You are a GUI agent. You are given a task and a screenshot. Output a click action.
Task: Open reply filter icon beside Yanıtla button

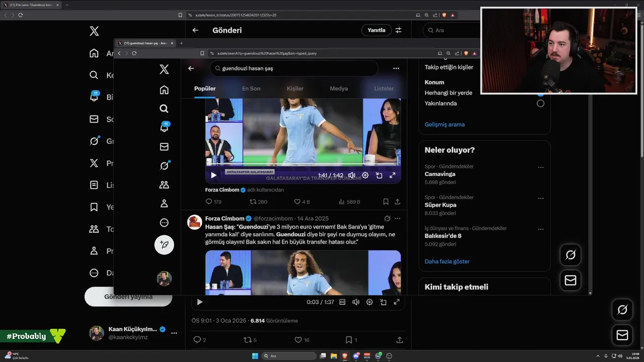[x=398, y=30]
